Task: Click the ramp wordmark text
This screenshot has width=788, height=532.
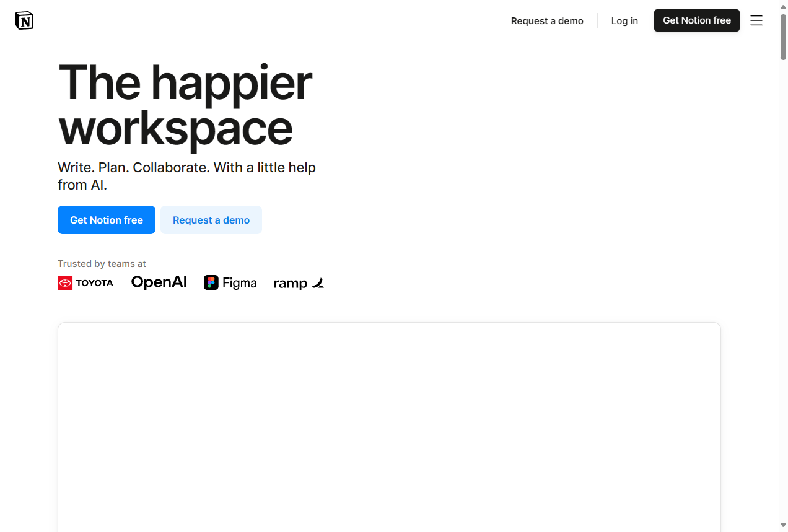Action: pyautogui.click(x=291, y=284)
